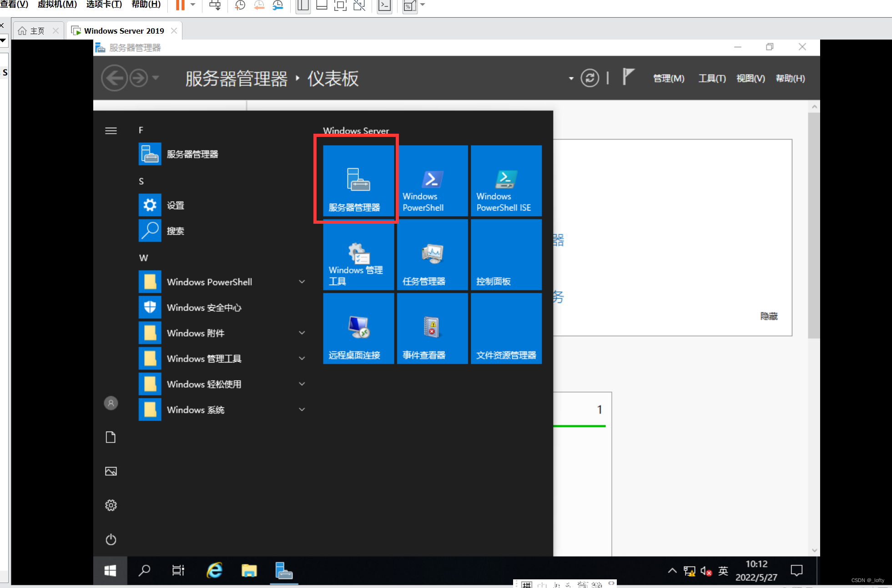Enter VMware full screen mode icon
Viewport: 892px width, 588px height.
(340, 5)
